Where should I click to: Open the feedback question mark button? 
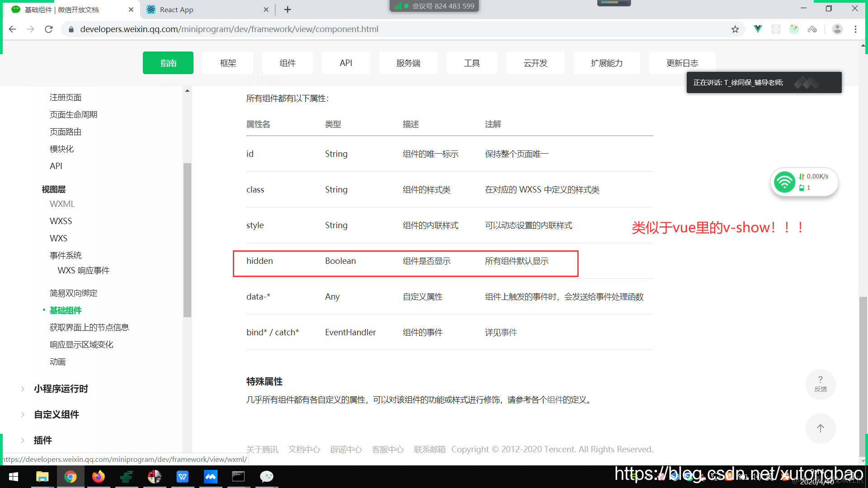coord(820,384)
